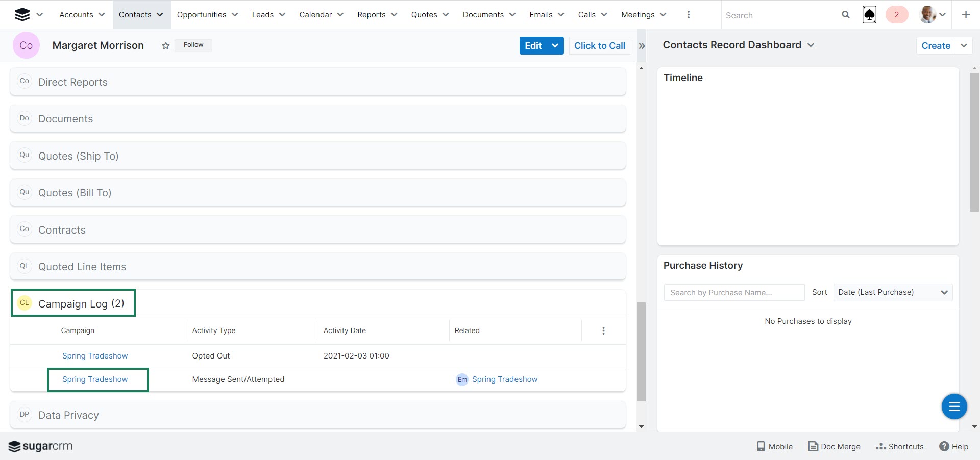
Task: Click the quick create plus icon
Action: [965, 15]
